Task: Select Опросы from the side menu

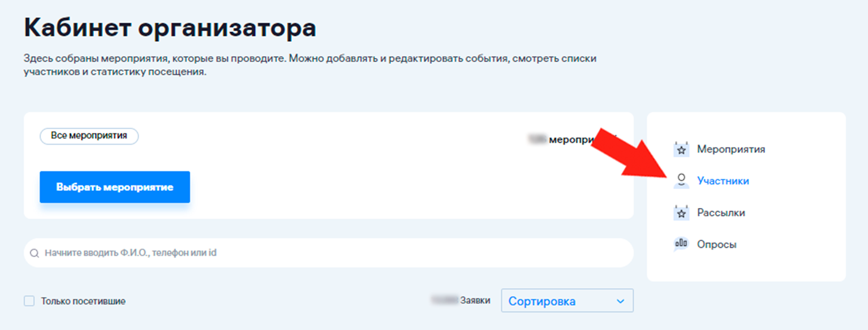Action: (716, 245)
